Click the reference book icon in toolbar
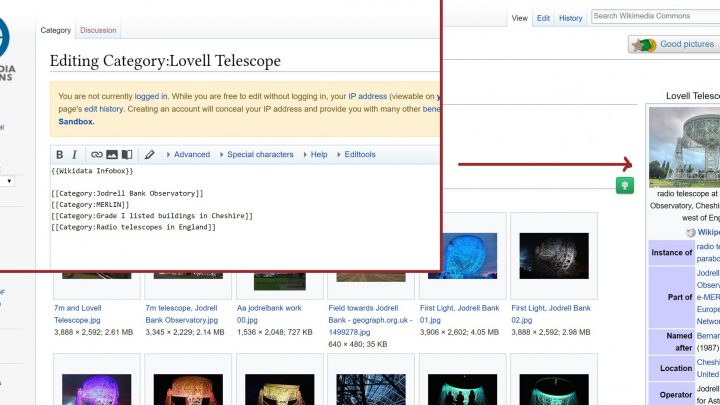 127,155
